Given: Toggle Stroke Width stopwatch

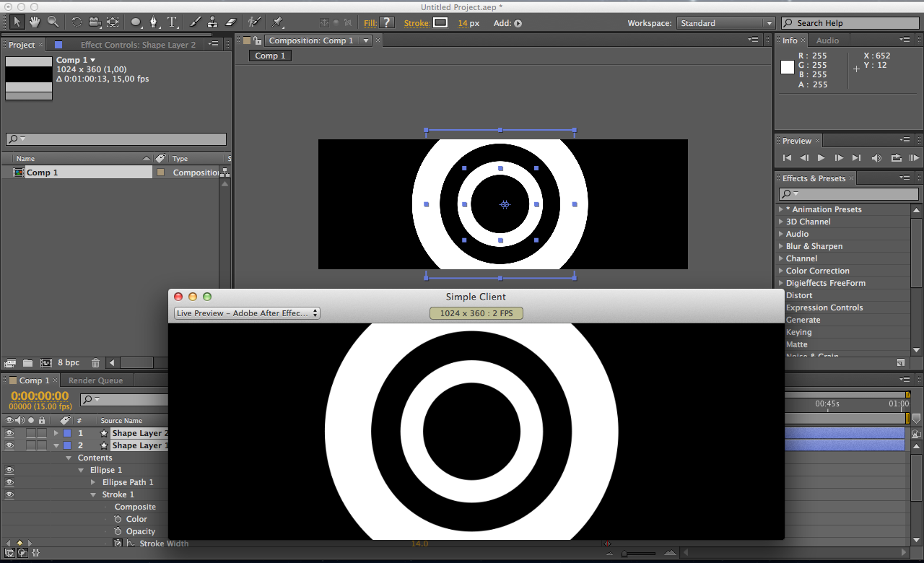Looking at the screenshot, I should pyautogui.click(x=118, y=544).
